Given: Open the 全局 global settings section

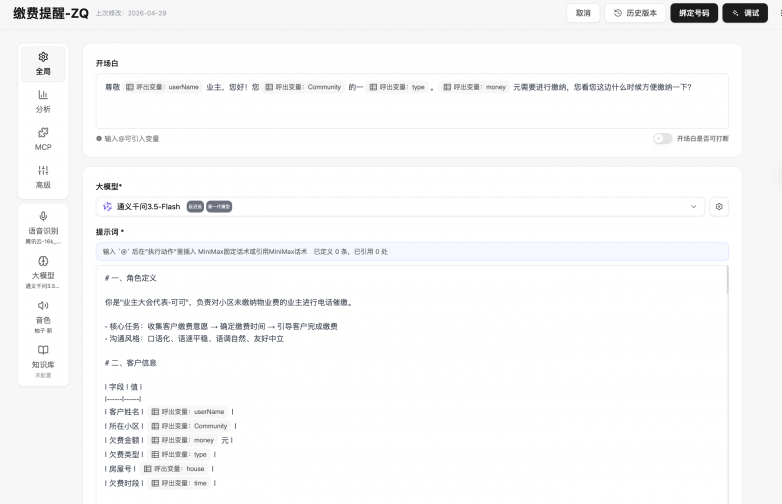Looking at the screenshot, I should tap(43, 64).
